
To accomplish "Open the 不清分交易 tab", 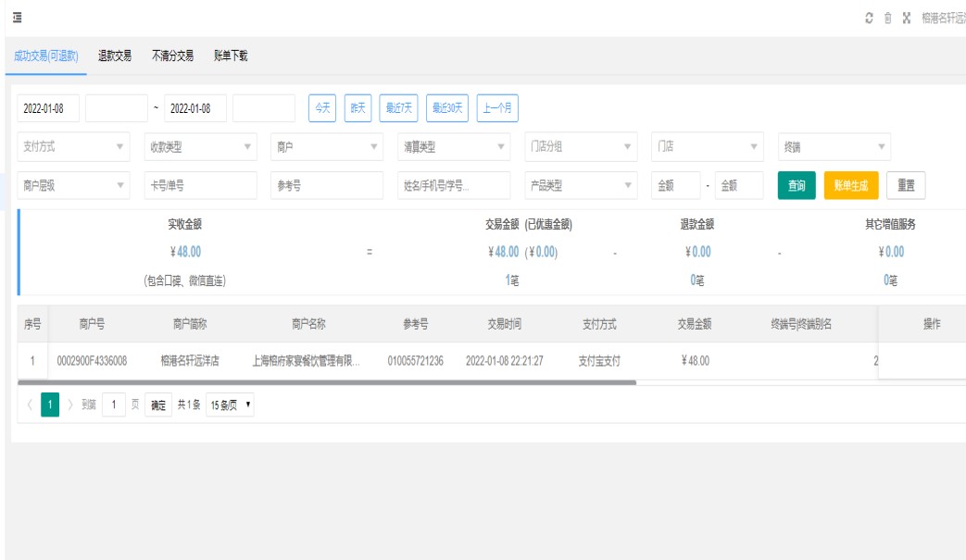I will point(172,56).
